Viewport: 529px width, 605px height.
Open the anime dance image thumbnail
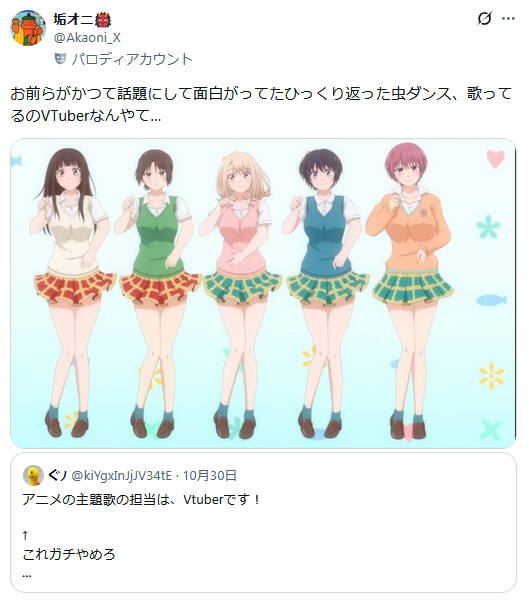click(263, 293)
